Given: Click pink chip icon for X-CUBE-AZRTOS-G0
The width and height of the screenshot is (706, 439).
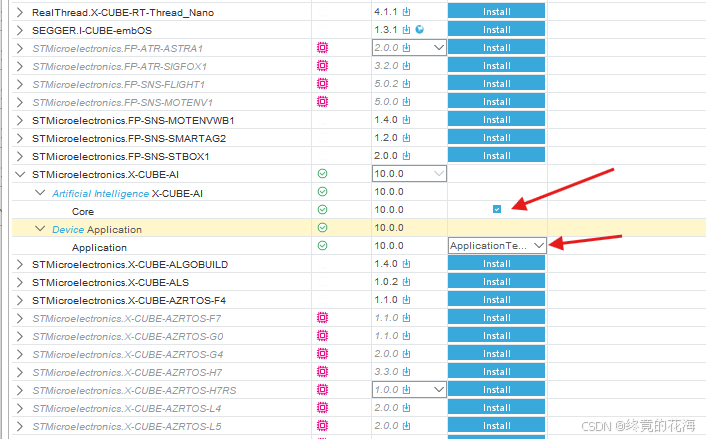Looking at the screenshot, I should 322,335.
